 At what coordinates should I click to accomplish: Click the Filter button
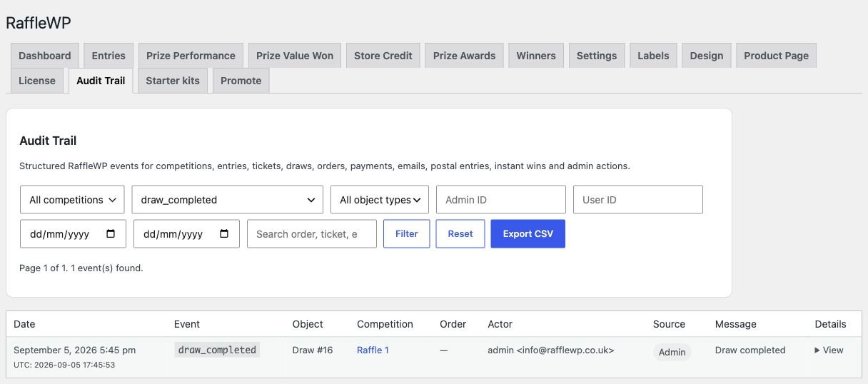[x=407, y=234]
